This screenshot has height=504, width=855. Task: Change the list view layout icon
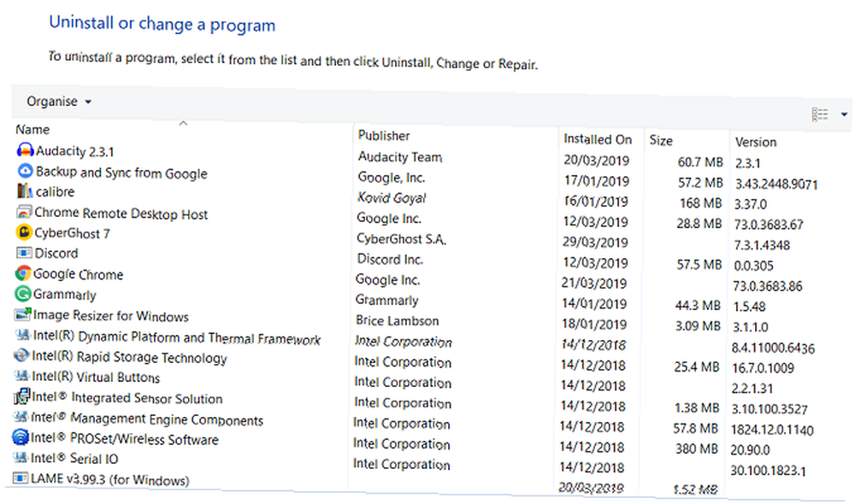820,114
